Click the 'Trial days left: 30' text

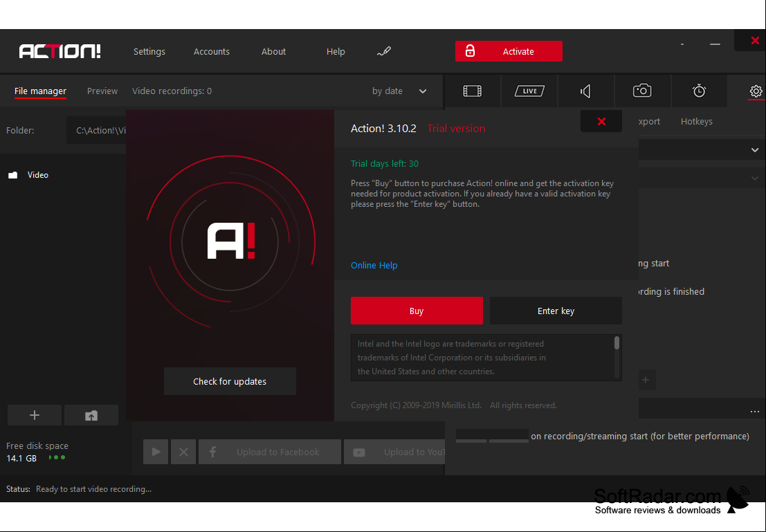(x=385, y=164)
